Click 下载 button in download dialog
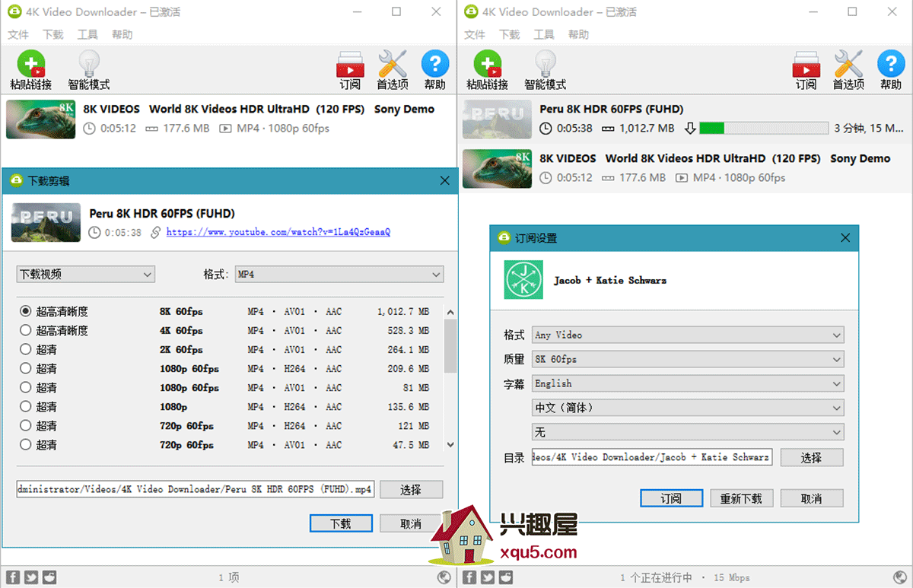Image resolution: width=913 pixels, height=588 pixels. [341, 523]
